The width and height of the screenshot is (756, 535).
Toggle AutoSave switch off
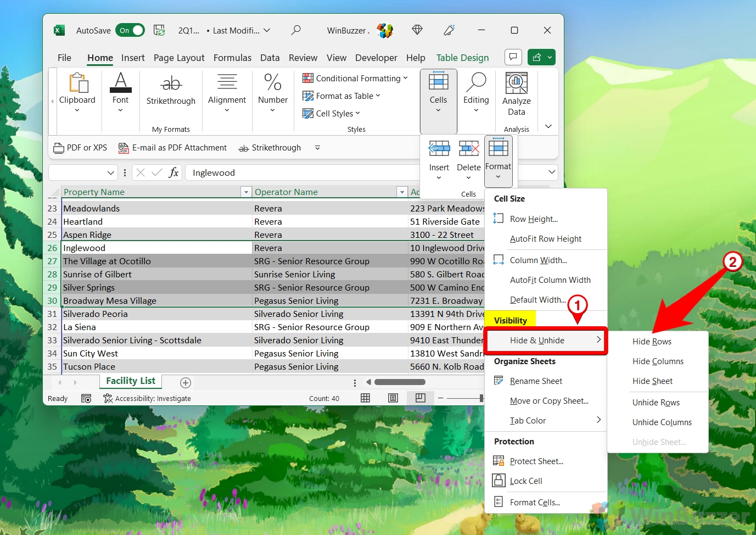[131, 30]
